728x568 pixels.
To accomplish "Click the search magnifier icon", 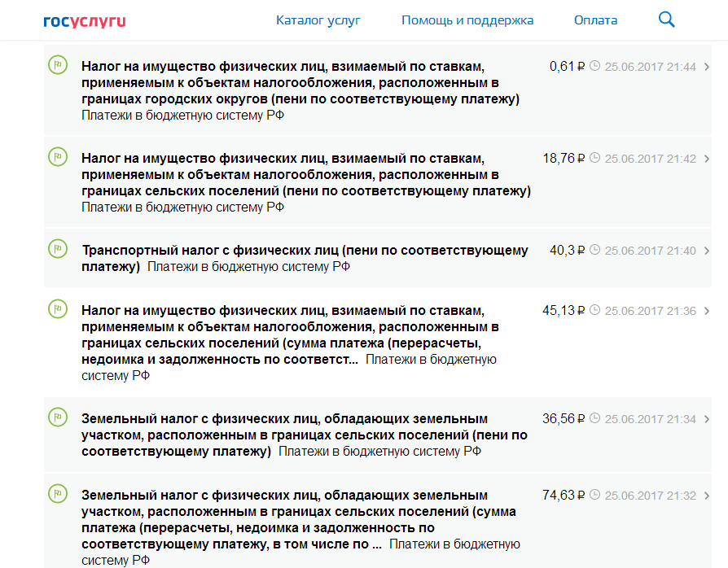I will (x=666, y=20).
